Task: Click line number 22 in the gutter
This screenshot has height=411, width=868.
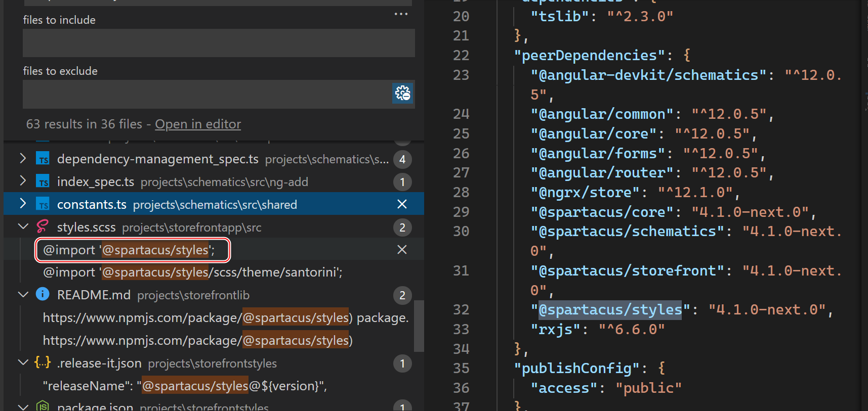Action: point(461,56)
